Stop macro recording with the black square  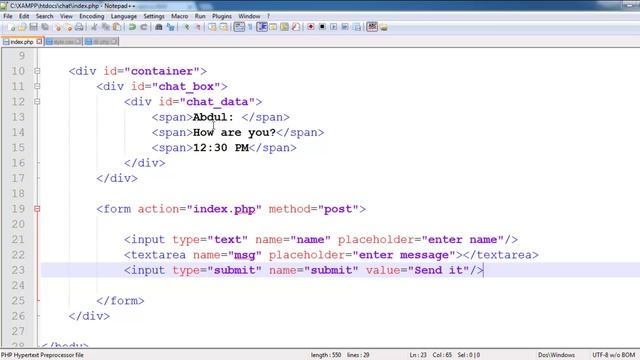322,27
